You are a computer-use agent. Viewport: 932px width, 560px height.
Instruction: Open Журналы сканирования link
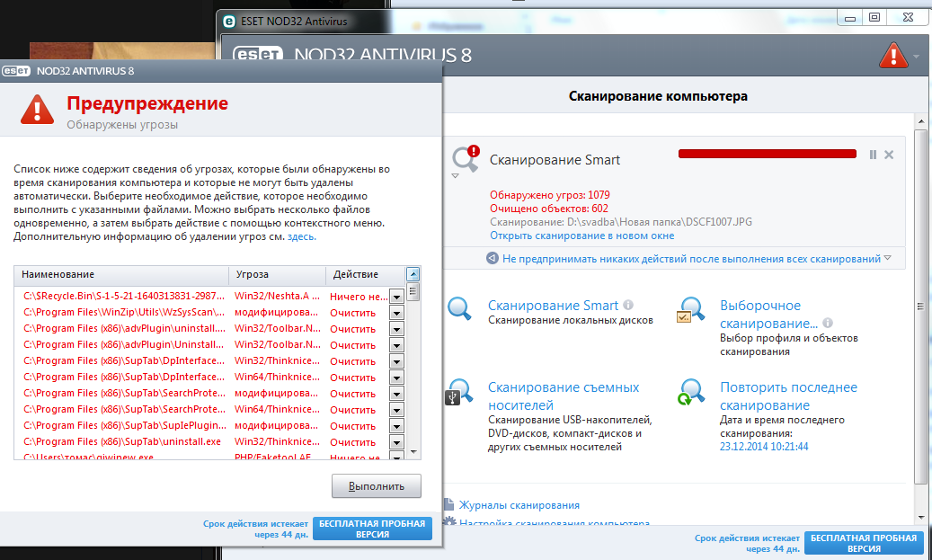coord(519,504)
